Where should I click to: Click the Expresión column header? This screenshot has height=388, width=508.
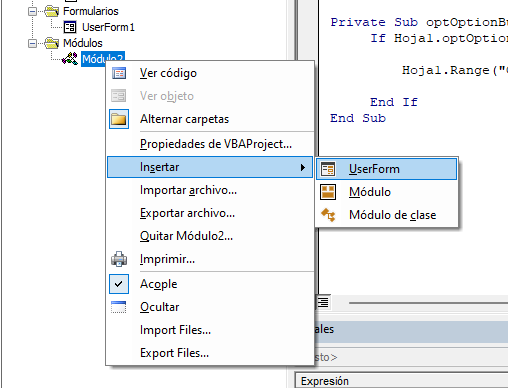[402, 381]
